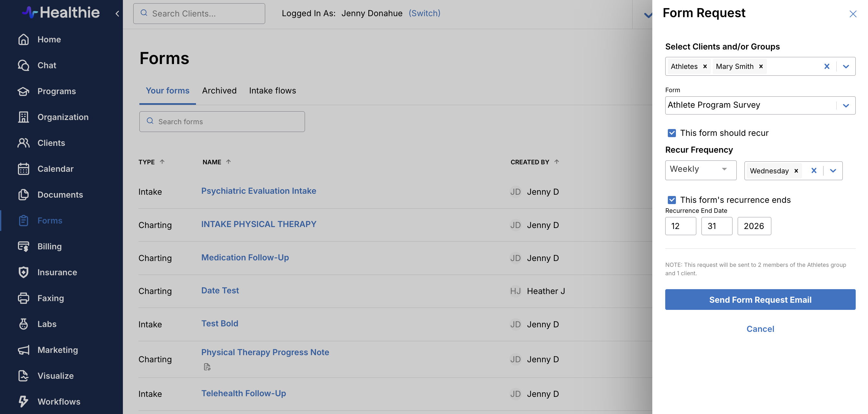Switch to the Archived tab
Viewport: 868px width, 414px height.
[x=219, y=91]
